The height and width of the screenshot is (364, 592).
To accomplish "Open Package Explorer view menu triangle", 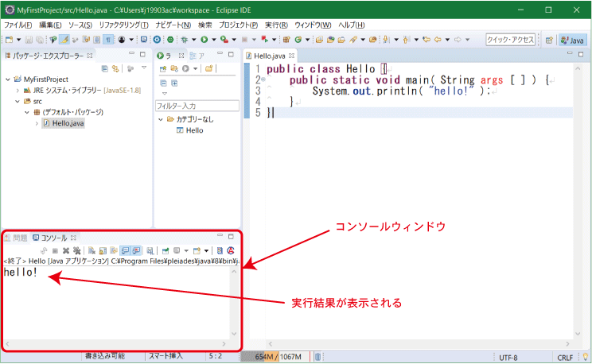I will click(144, 68).
